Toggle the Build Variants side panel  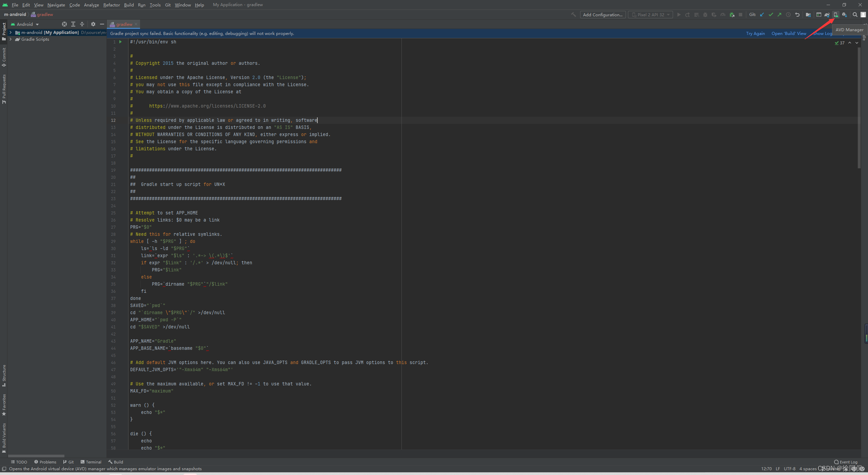4,437
